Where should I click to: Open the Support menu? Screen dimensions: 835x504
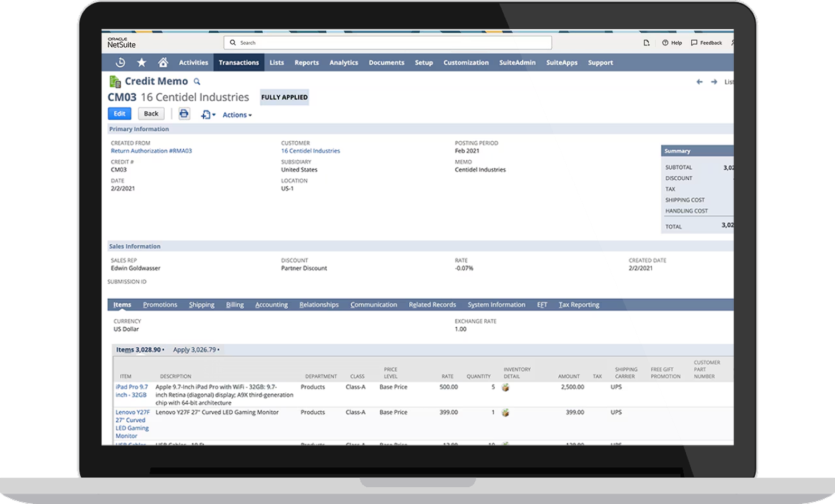(600, 63)
